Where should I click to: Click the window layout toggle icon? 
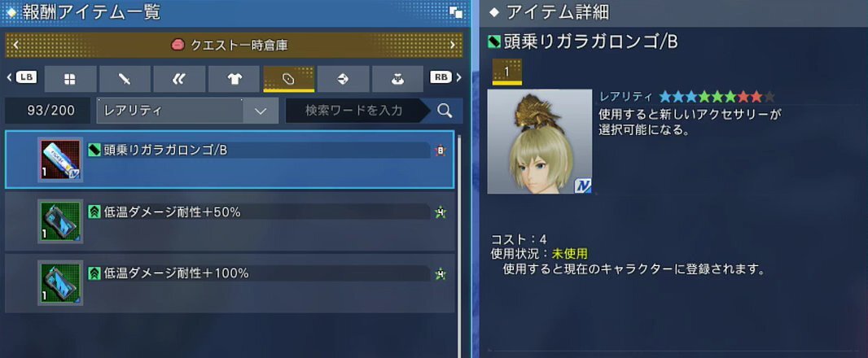click(x=456, y=13)
